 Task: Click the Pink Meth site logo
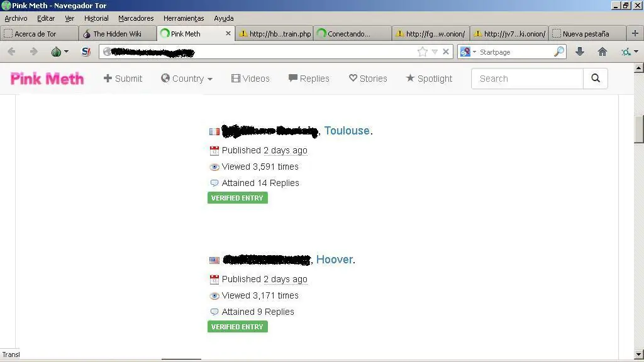coord(47,79)
